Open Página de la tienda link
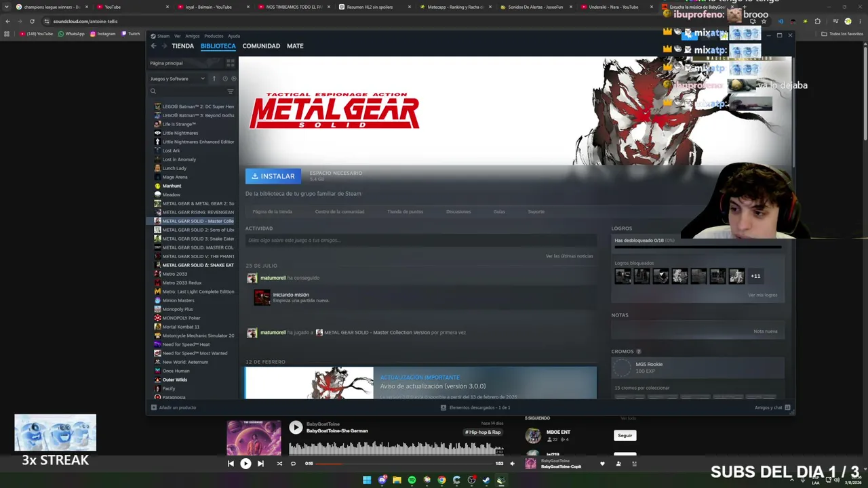Screen dimensions: 868x488 tap(272, 211)
